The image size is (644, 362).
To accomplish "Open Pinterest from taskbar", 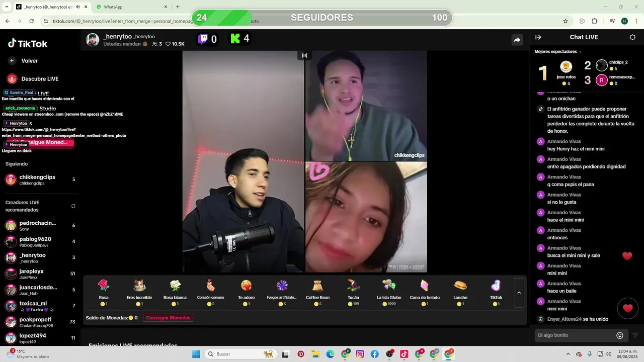I will [301, 354].
